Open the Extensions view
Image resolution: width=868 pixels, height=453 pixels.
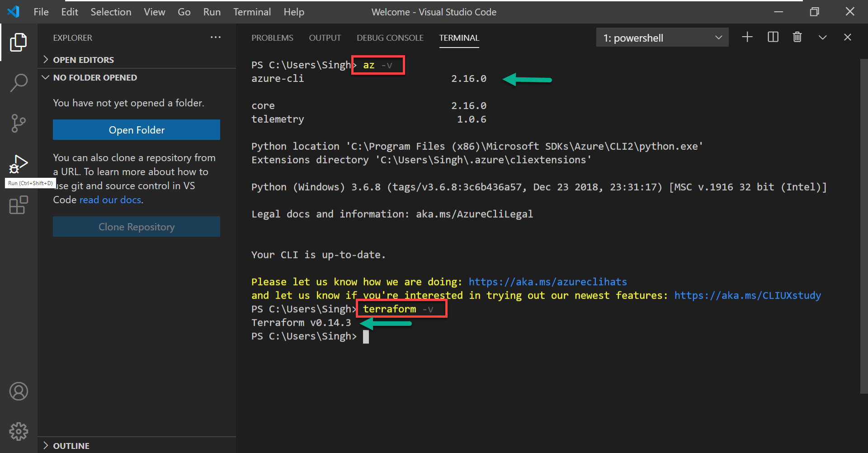[x=19, y=205]
